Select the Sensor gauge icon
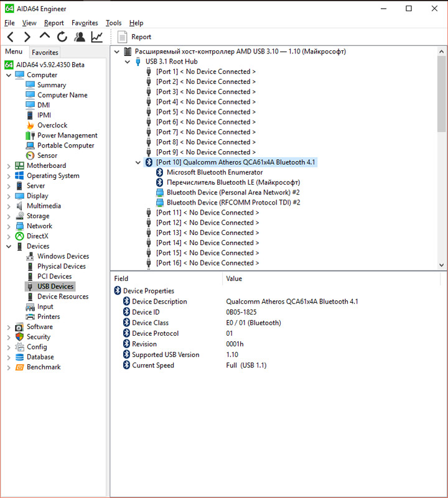448x498 pixels. 30,155
